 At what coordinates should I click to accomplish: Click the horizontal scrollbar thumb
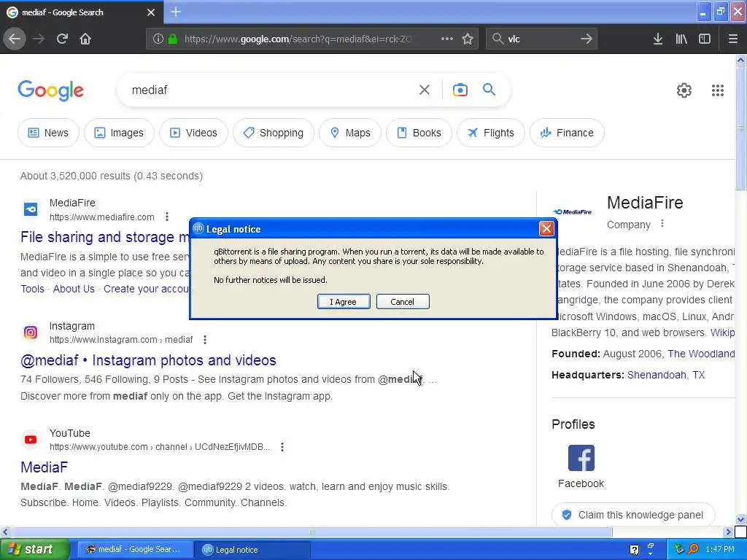pos(312,532)
